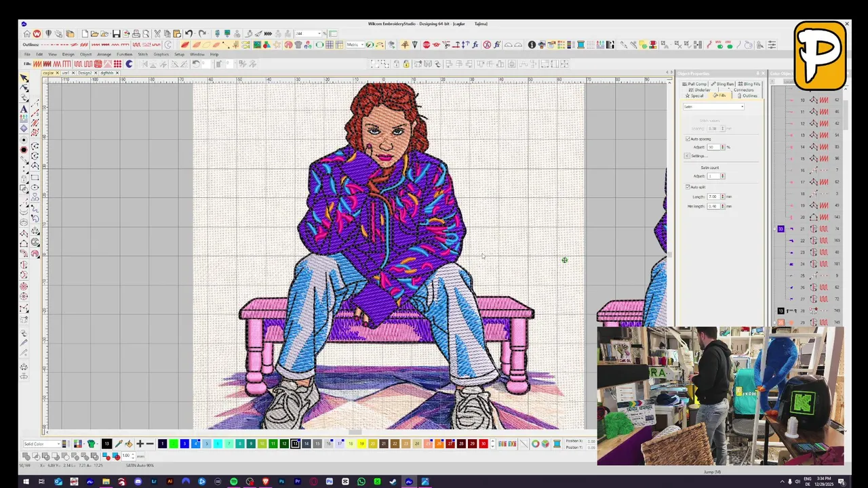Click the crescent moon fill icon

129,64
